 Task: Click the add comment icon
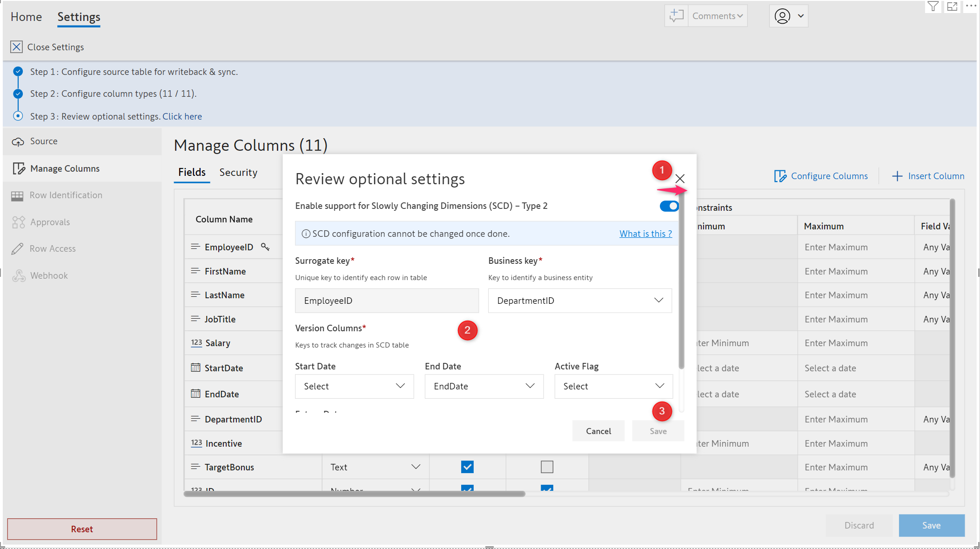676,16
